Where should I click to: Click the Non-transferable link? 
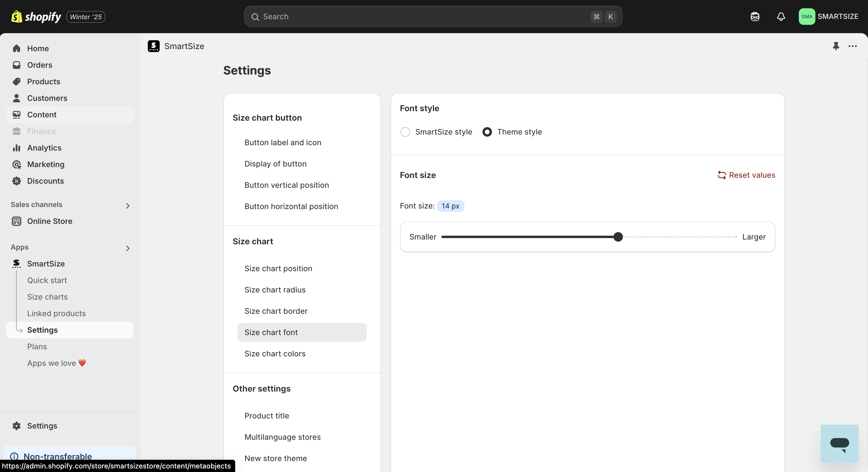click(58, 457)
